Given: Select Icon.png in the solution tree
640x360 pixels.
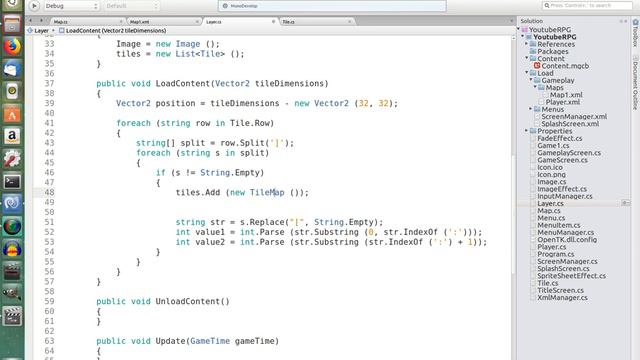Looking at the screenshot, I should 551,175.
